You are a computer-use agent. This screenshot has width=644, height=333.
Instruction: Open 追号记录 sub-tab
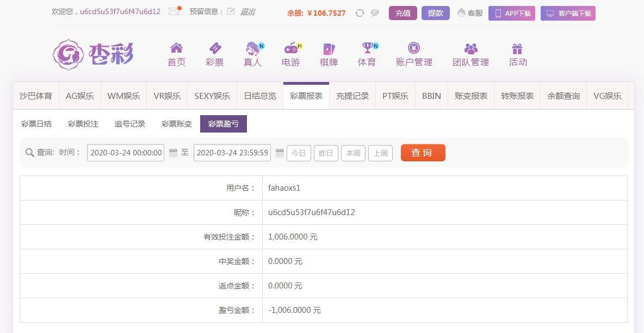130,124
